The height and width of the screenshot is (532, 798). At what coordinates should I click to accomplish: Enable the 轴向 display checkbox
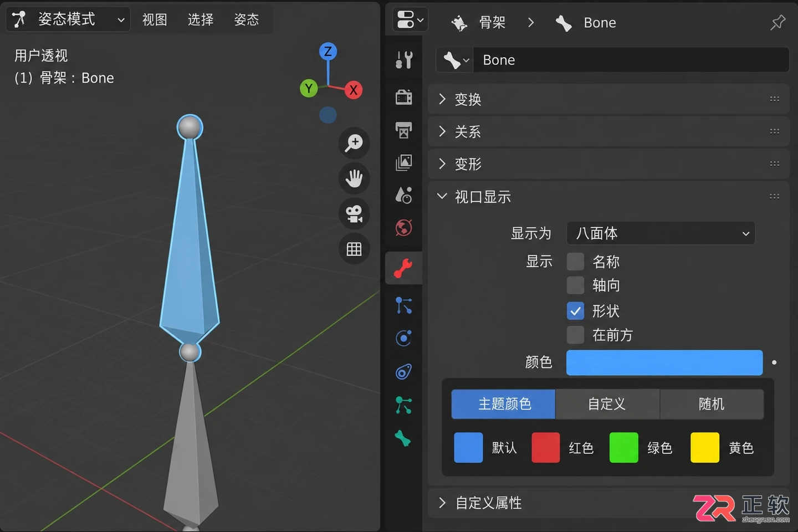pos(575,285)
